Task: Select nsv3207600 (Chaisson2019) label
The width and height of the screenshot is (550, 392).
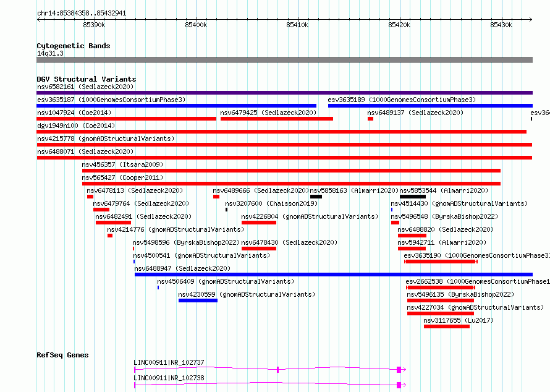Action: 271,203
